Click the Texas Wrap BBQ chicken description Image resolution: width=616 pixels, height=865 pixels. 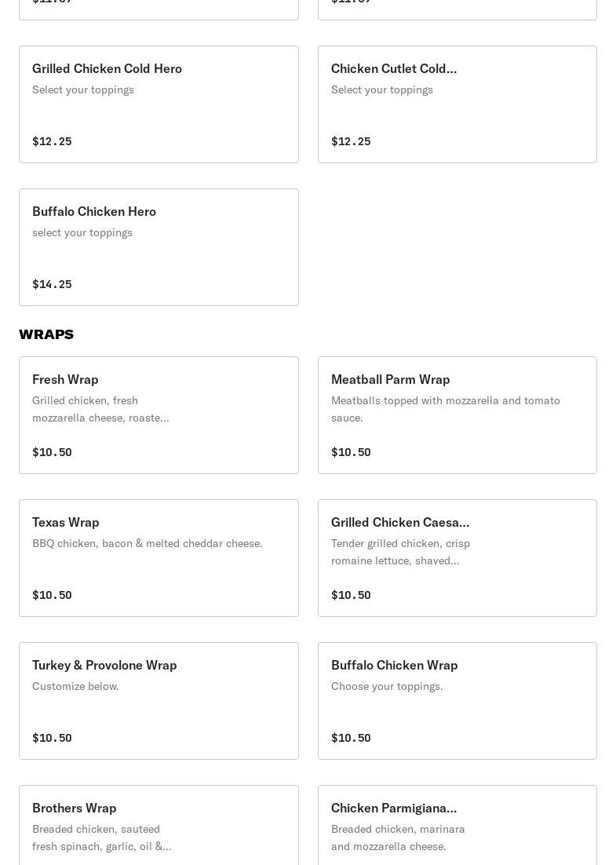pos(148,543)
